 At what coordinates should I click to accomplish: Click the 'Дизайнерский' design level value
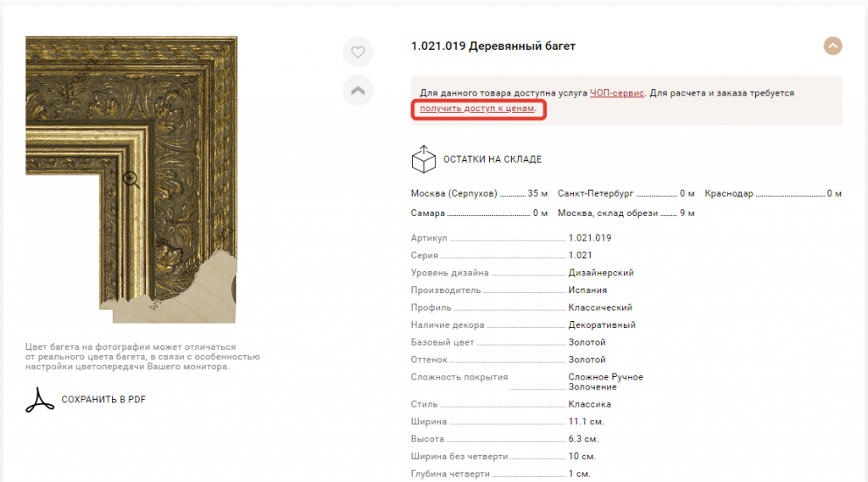pos(601,273)
